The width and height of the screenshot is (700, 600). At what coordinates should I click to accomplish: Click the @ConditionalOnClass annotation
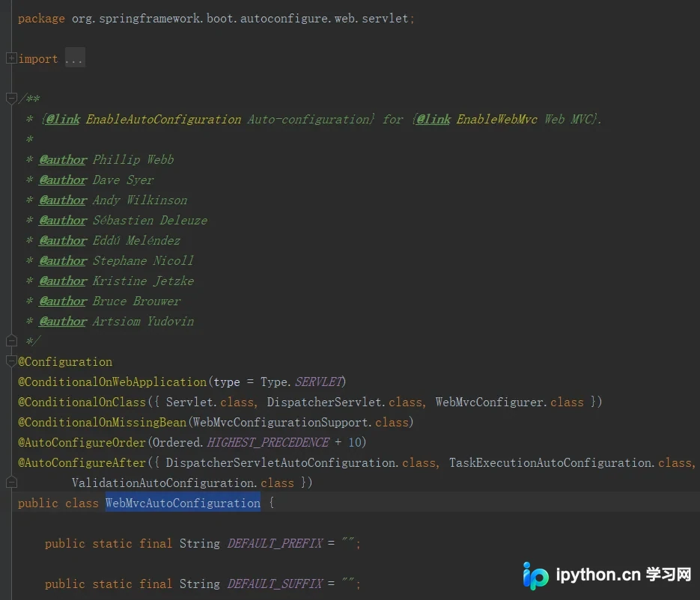pos(82,402)
